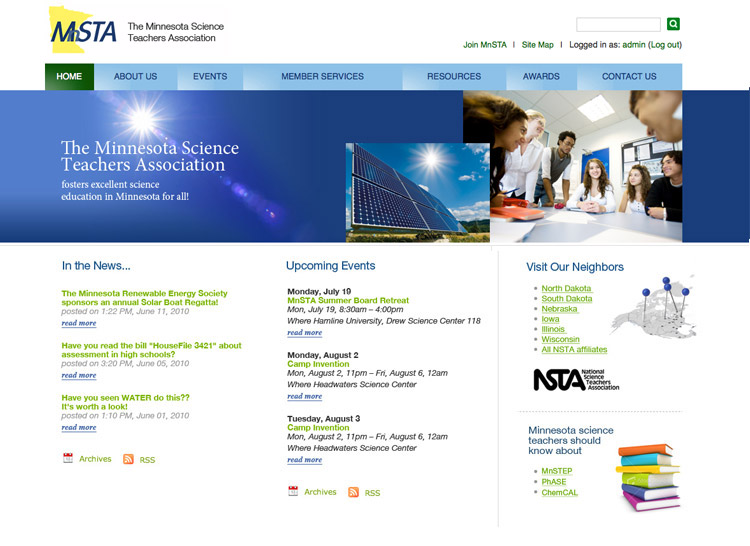Open All NSTA affiliates link
The width and height of the screenshot is (750, 546).
pyautogui.click(x=574, y=349)
